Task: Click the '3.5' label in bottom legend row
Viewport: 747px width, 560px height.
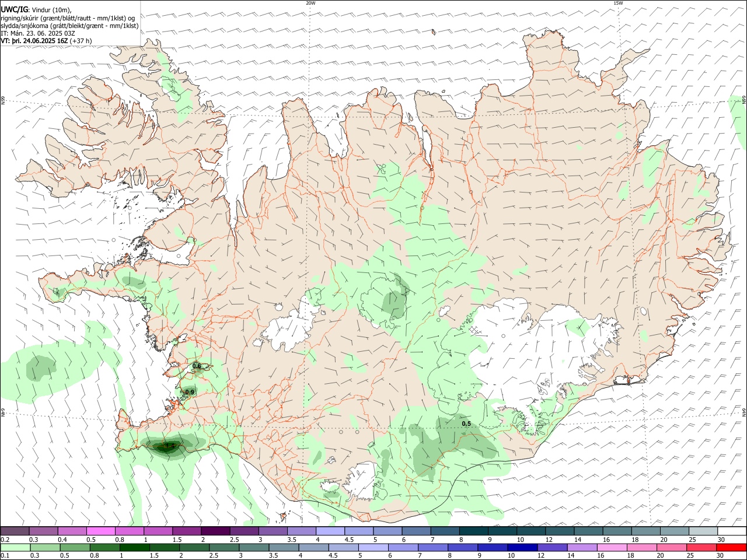Action: point(273,555)
